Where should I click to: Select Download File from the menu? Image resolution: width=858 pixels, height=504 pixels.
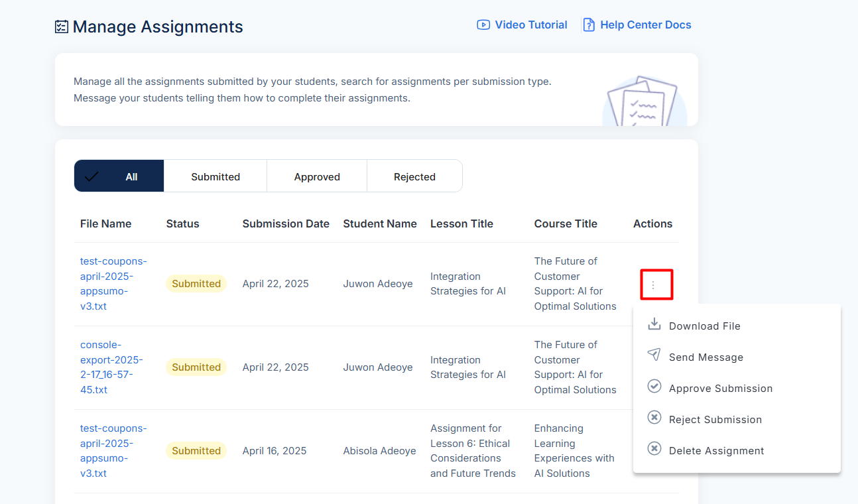pyautogui.click(x=737, y=326)
